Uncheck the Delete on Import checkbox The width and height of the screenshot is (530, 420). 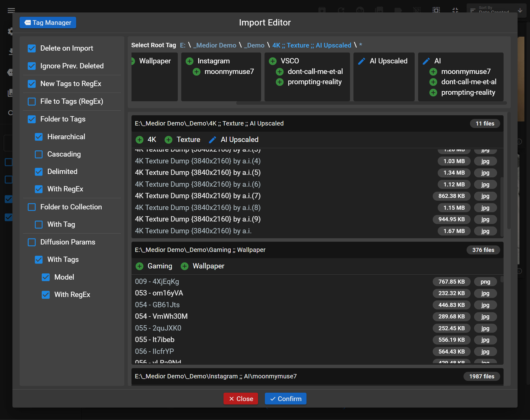[x=32, y=48]
